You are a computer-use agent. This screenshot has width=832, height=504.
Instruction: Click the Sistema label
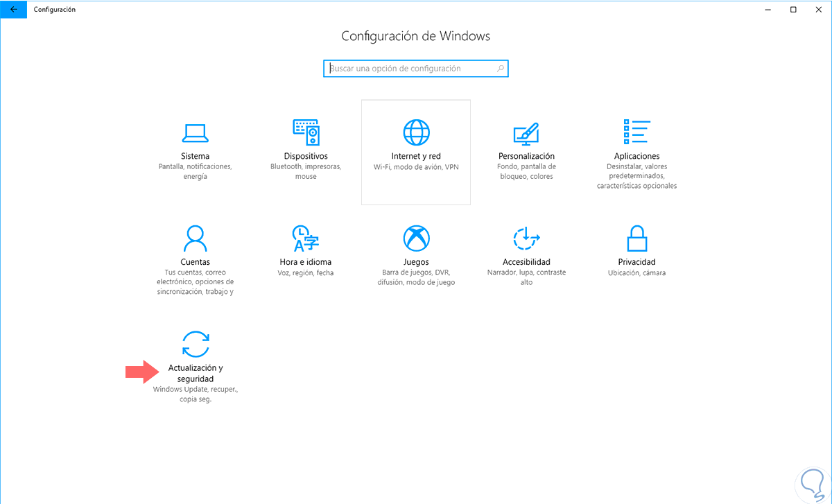tap(195, 156)
